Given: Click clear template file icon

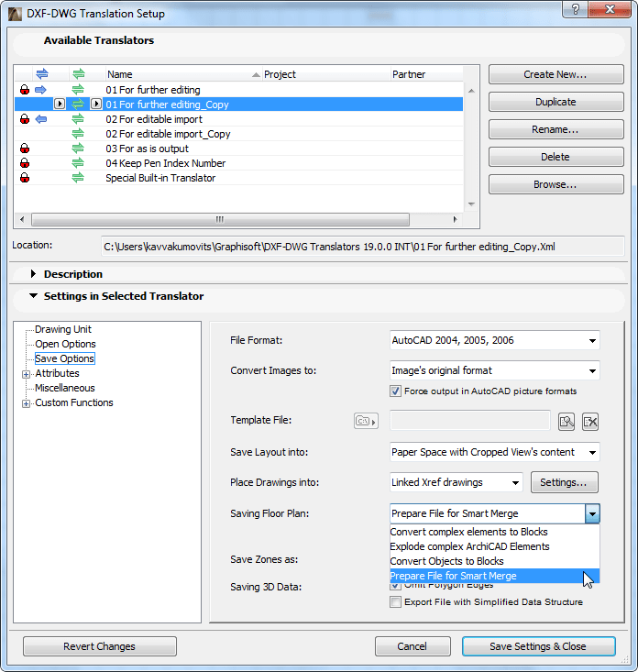Looking at the screenshot, I should 590,422.
